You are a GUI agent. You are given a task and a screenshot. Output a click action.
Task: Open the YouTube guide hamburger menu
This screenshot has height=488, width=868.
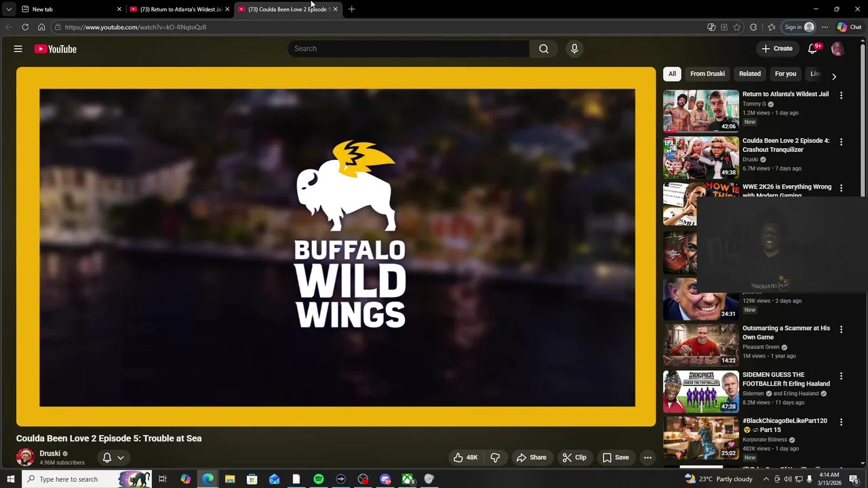18,49
